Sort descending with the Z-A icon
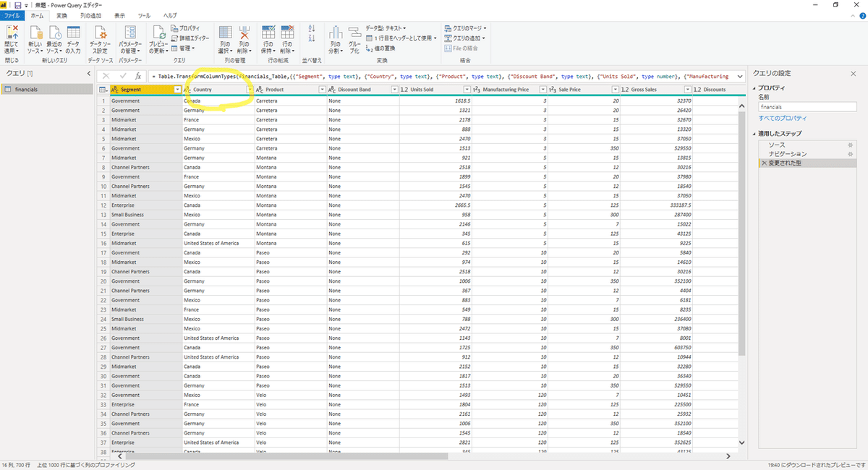Viewport: 868px width, 470px height. (x=312, y=38)
